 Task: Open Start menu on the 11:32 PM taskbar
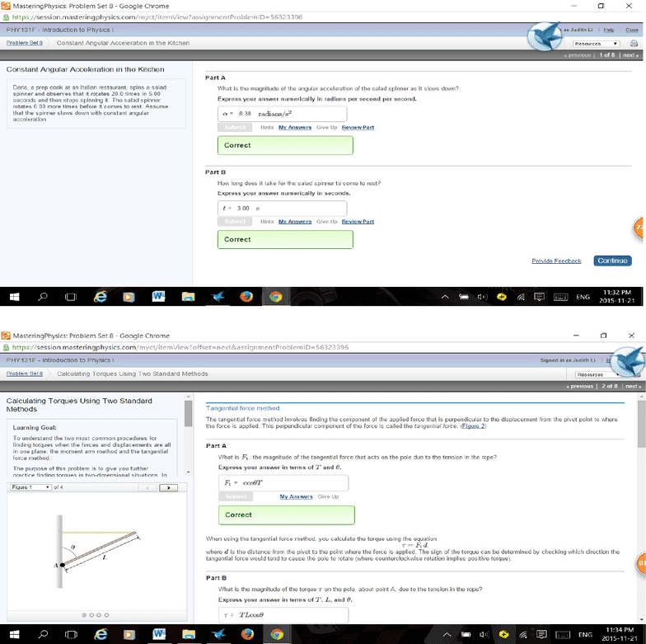coord(15,297)
